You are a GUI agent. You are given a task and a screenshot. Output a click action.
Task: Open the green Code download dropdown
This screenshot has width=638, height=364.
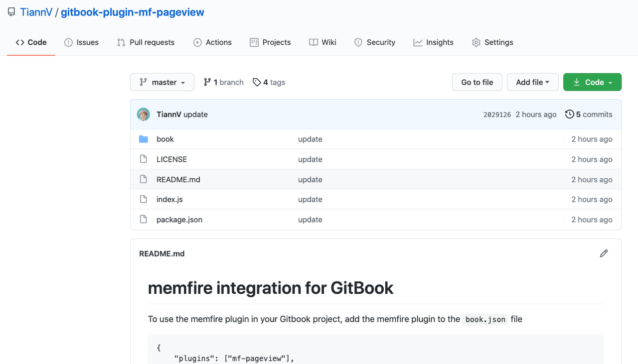point(592,82)
